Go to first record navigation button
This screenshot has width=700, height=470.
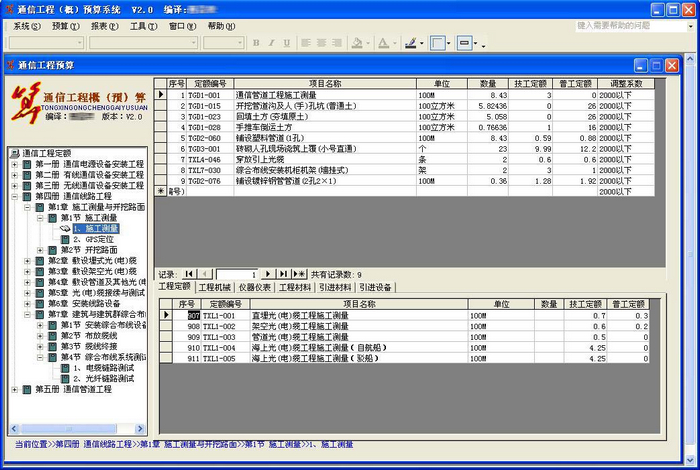(x=189, y=274)
